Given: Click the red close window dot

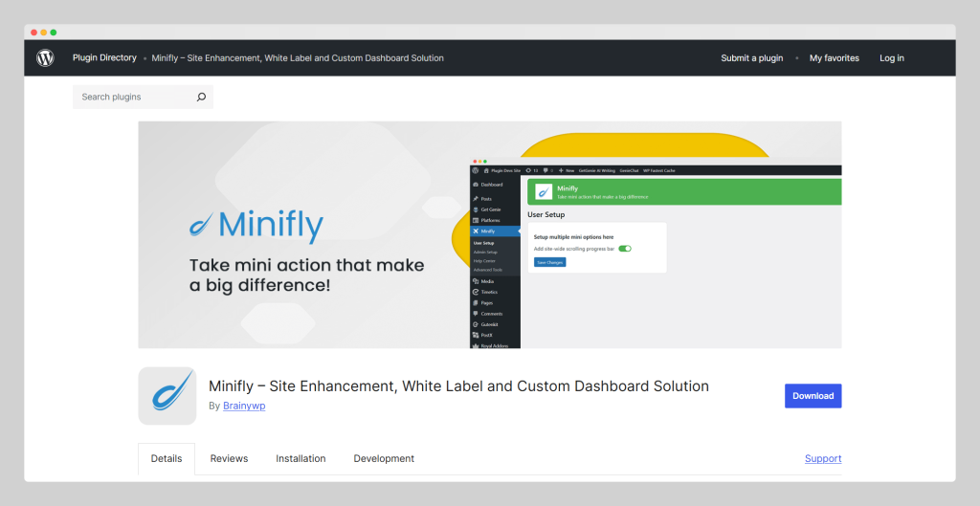Looking at the screenshot, I should pos(33,33).
